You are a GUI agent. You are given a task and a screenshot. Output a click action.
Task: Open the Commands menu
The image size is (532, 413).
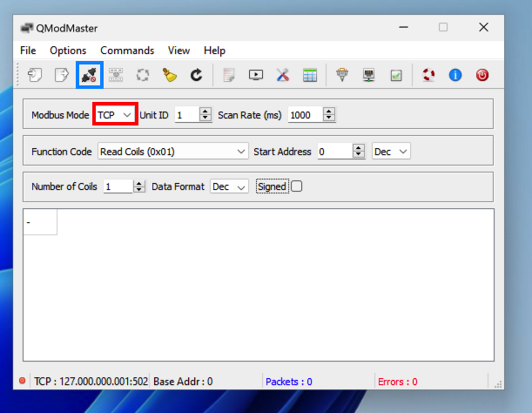click(127, 51)
